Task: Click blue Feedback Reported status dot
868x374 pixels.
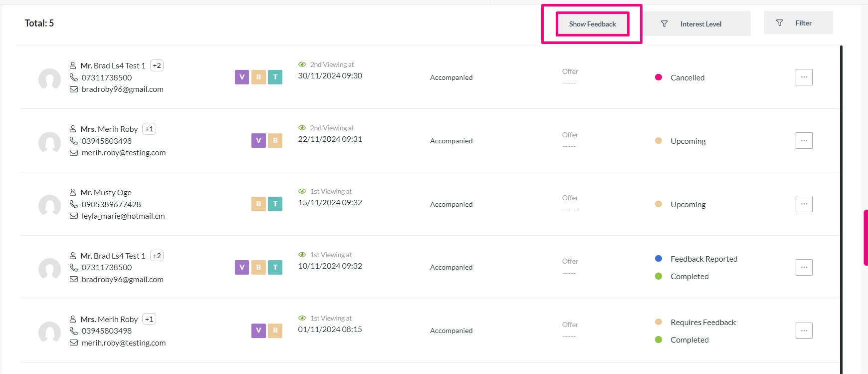Action: pos(658,259)
